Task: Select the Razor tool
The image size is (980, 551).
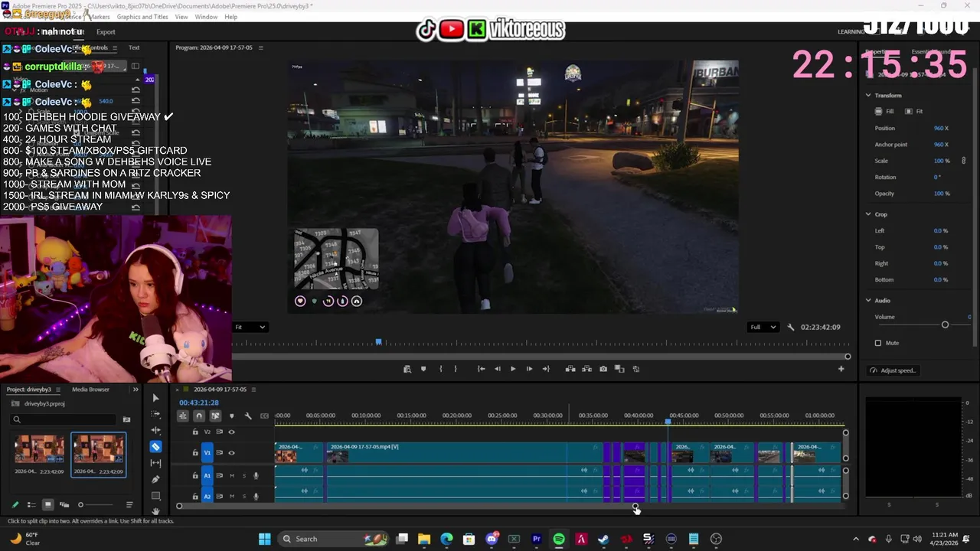Action: pos(155,446)
